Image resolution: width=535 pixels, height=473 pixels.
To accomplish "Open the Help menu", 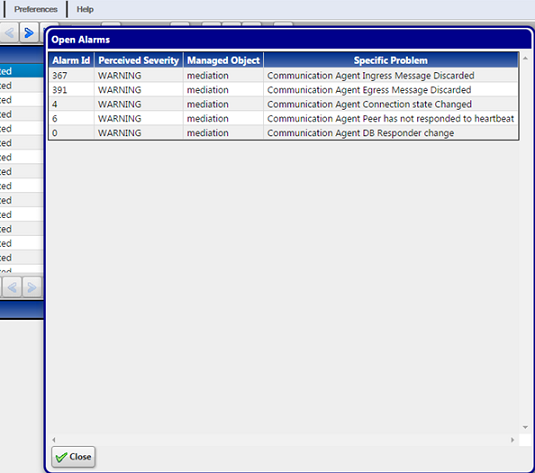I will point(85,9).
